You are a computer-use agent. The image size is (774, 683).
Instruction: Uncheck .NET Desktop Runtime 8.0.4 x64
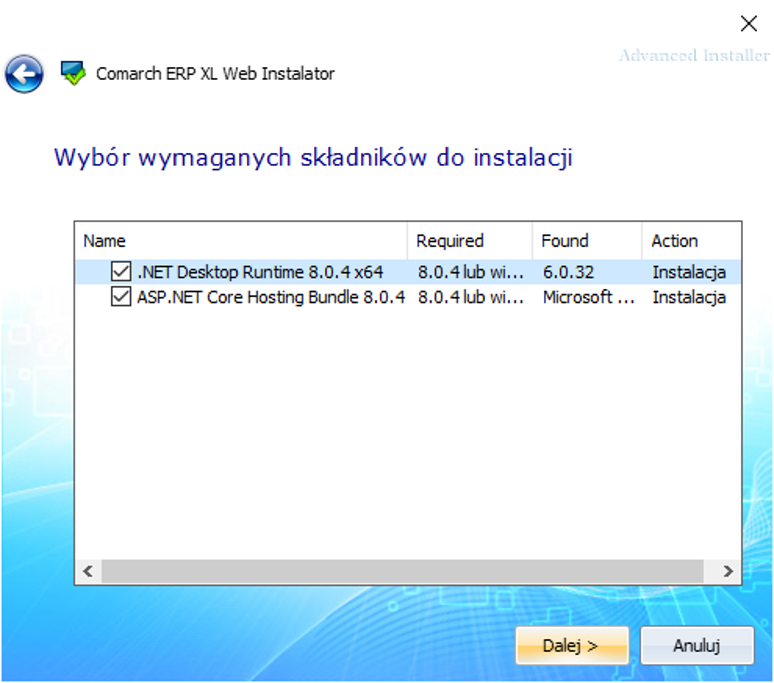point(121,271)
